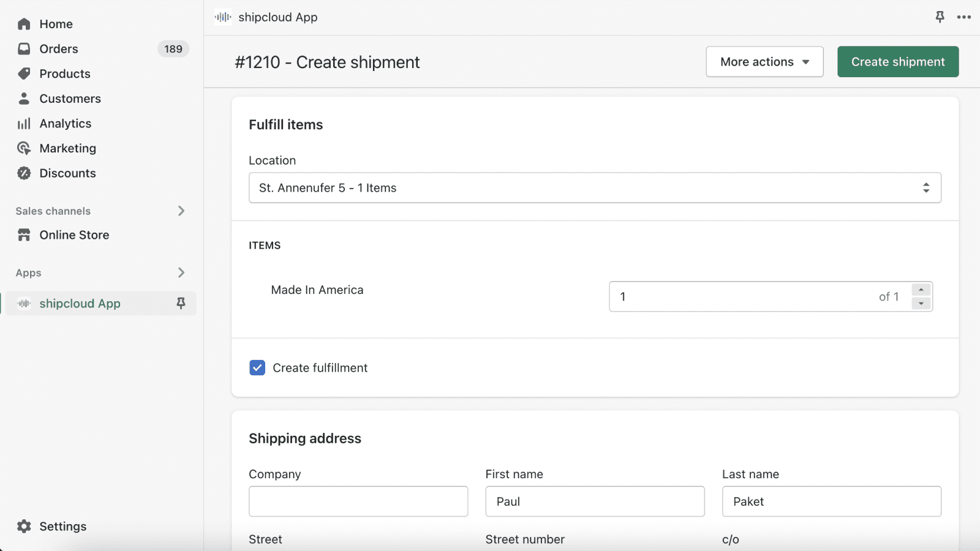This screenshot has width=980, height=551.
Task: Click the Products icon
Action: coord(24,73)
